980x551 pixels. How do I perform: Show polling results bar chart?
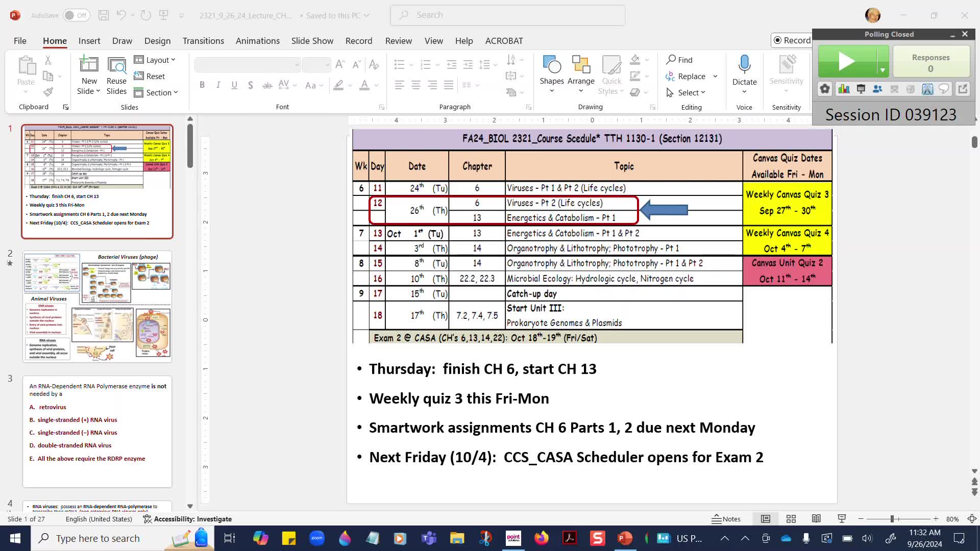844,89
